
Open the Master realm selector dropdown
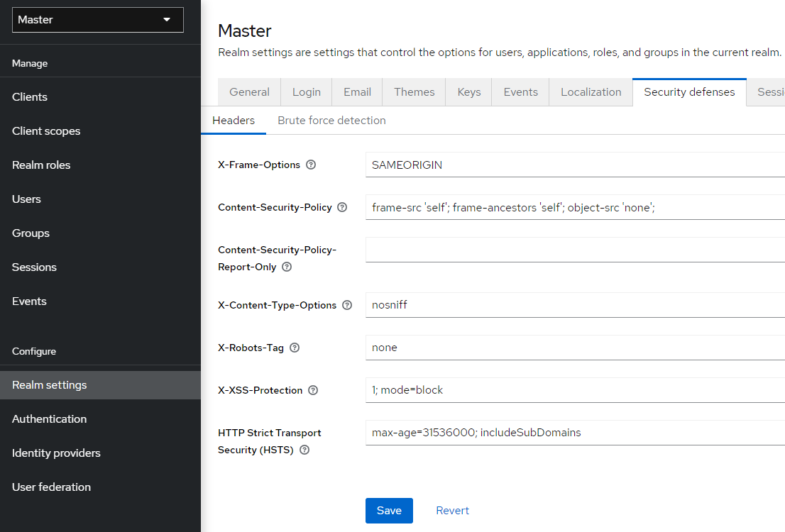(98, 20)
